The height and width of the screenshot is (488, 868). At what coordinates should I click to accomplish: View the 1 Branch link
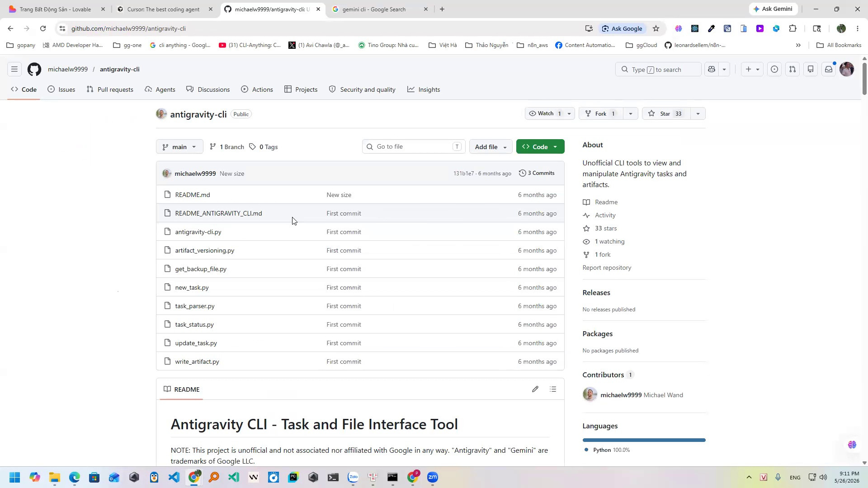pyautogui.click(x=226, y=147)
